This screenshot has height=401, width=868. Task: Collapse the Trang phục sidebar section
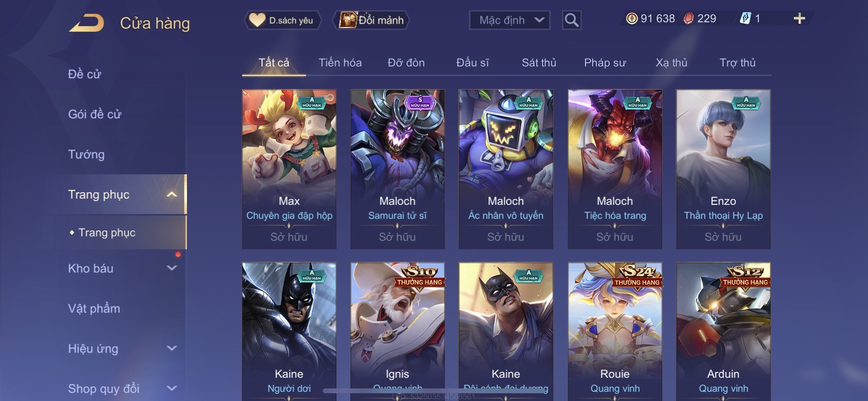tap(171, 194)
